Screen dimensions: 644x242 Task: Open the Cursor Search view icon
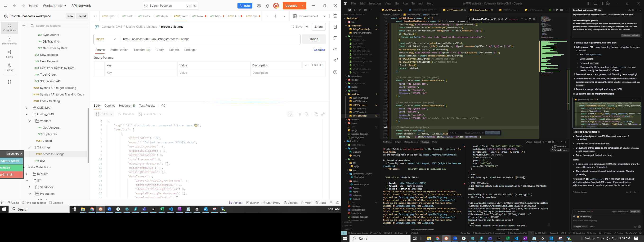(x=355, y=10)
